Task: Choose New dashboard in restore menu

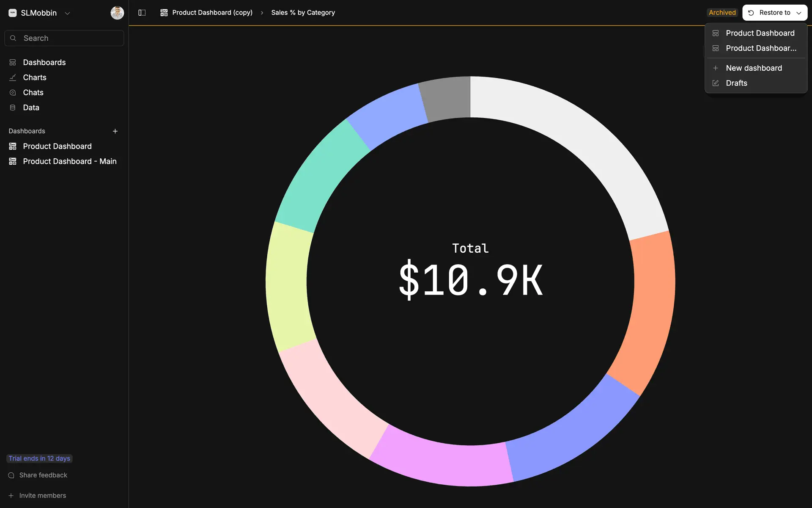Action: [753, 68]
